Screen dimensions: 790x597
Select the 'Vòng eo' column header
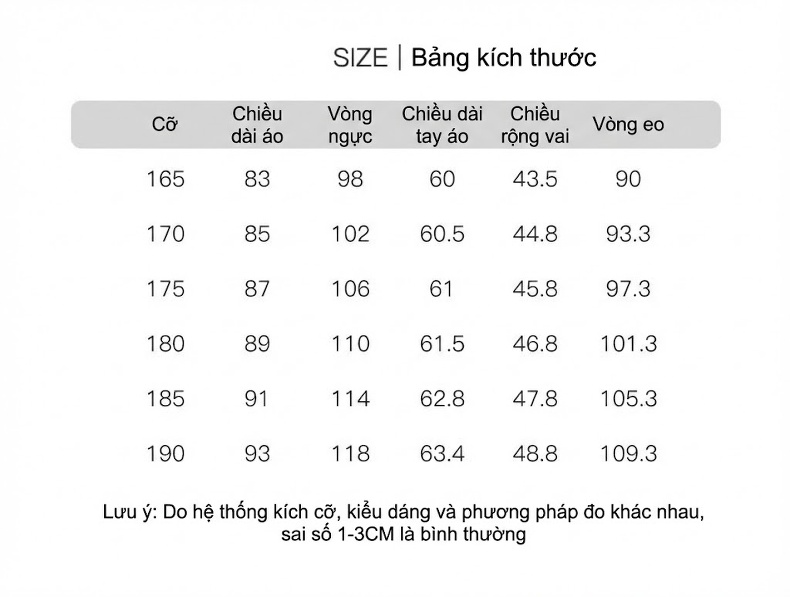(x=628, y=124)
